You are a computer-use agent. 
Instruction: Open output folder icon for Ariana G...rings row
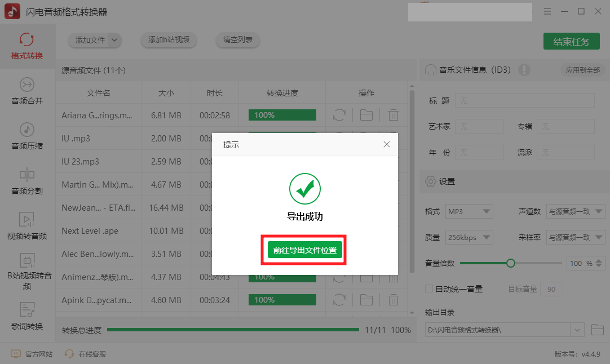pos(366,115)
